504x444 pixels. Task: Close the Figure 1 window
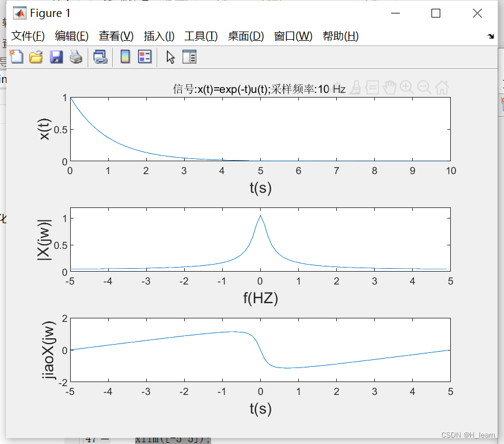coord(477,13)
